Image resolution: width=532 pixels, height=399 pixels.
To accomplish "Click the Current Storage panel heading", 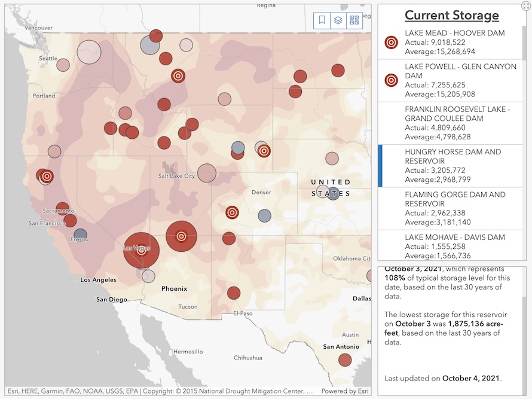I will (x=451, y=14).
